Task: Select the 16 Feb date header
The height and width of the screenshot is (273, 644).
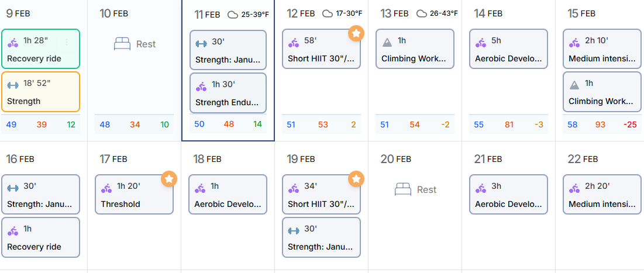Action: pyautogui.click(x=20, y=159)
